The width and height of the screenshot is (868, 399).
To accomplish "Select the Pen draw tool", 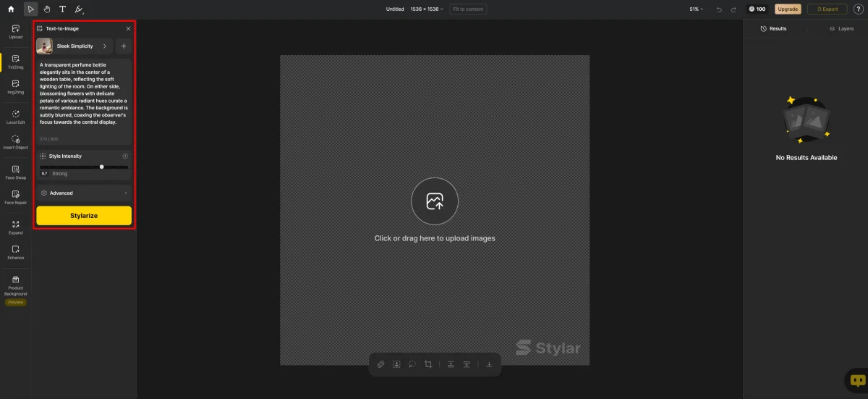I will pos(79,9).
